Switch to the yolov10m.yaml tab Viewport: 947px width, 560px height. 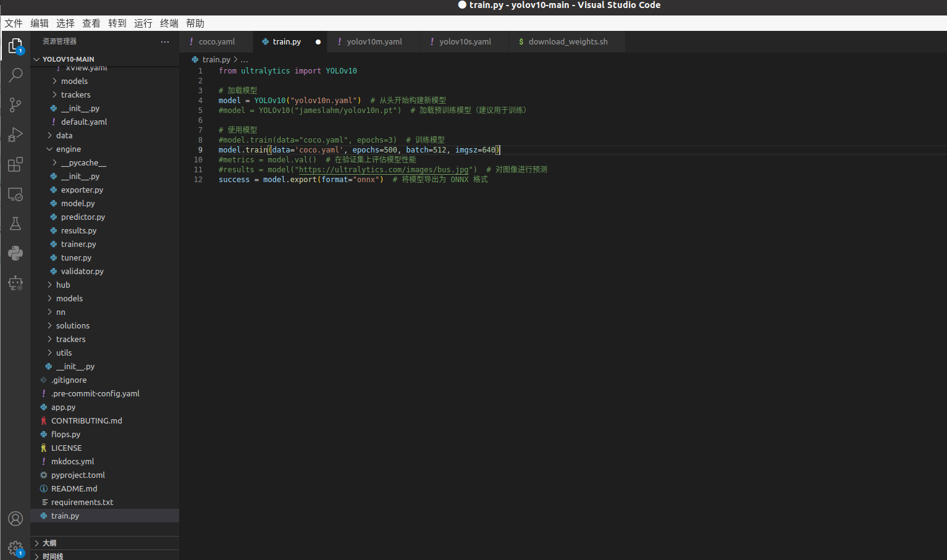(x=374, y=42)
